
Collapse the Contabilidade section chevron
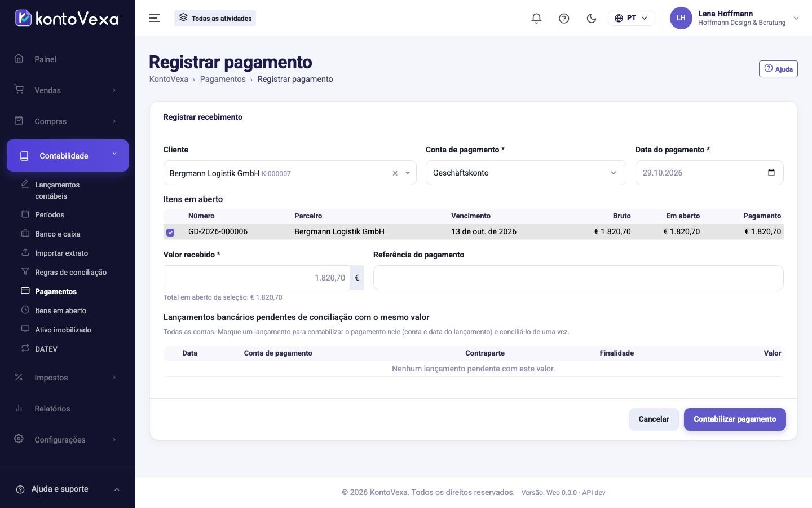(114, 154)
